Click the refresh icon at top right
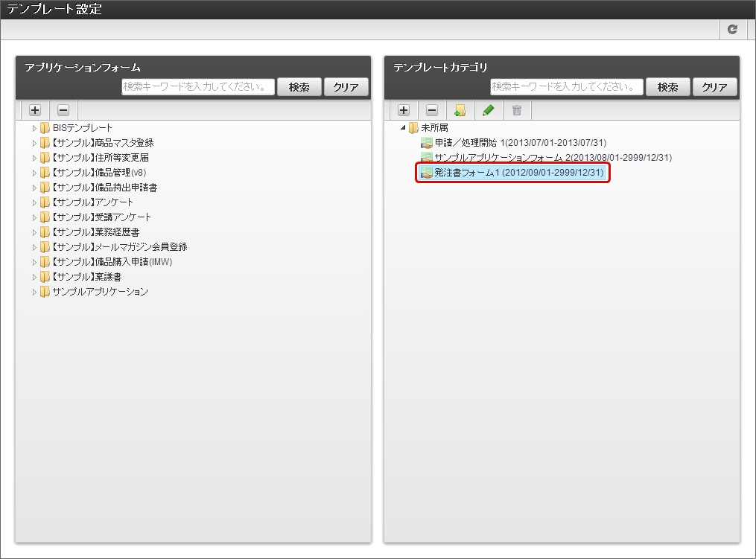This screenshot has height=559, width=756. click(x=732, y=29)
